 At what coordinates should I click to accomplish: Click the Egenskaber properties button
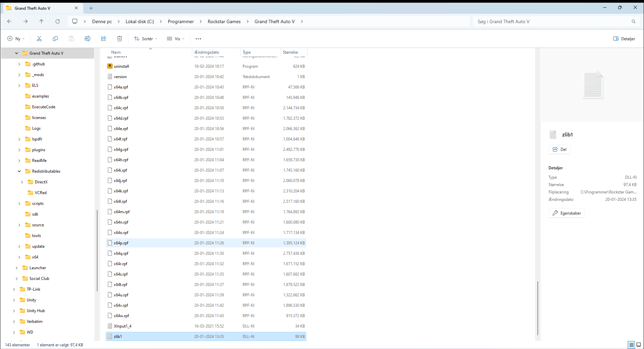(567, 213)
